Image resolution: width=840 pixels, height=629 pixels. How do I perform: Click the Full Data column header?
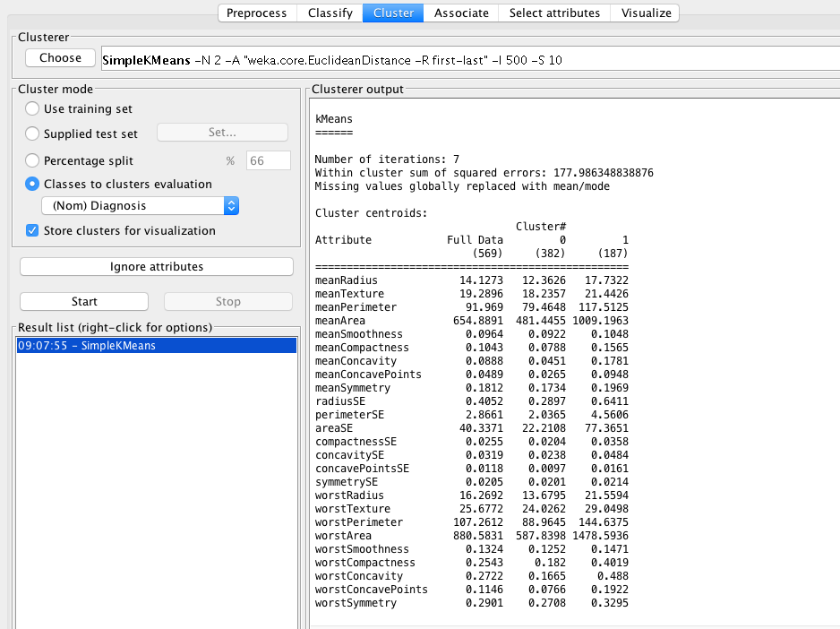[x=476, y=240]
